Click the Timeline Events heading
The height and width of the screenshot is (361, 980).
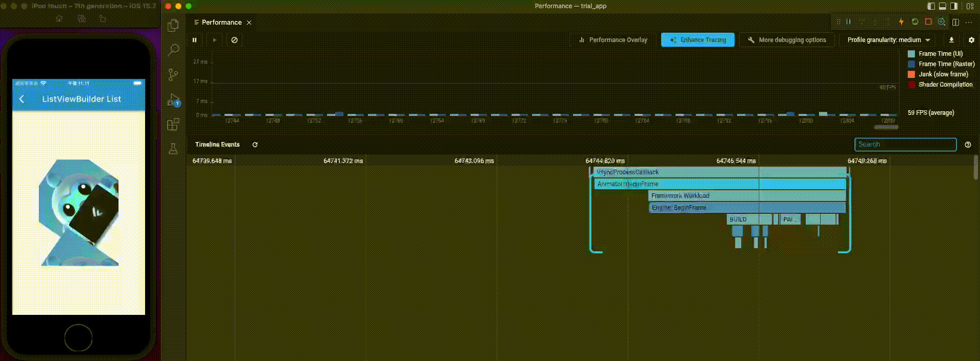coord(217,145)
